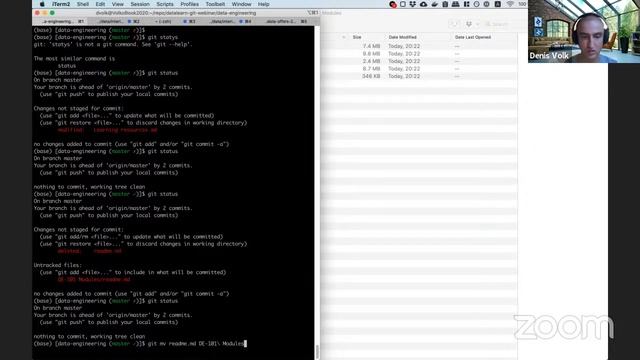640x360 pixels.
Task: Sort Finder list by Size column
Action: pos(357,37)
